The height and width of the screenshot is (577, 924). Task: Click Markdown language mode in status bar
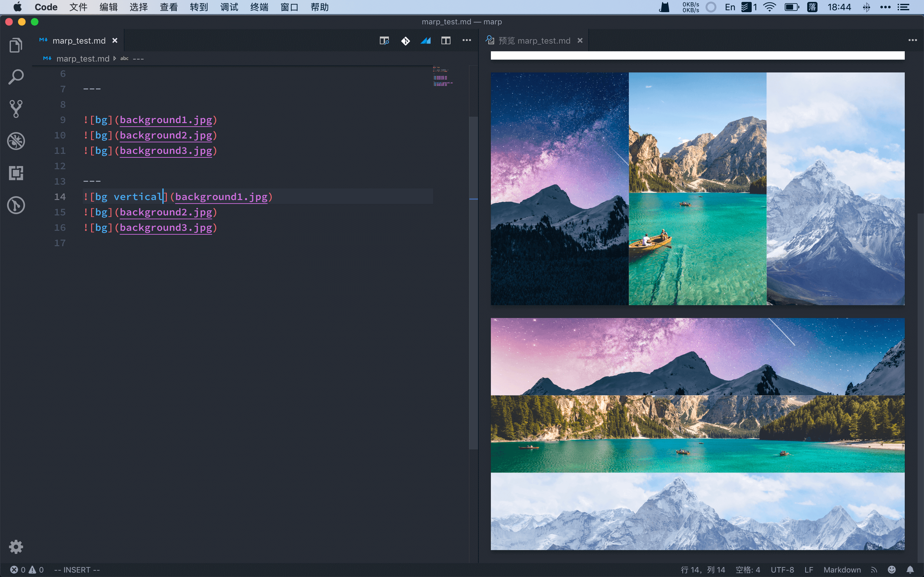coord(842,570)
